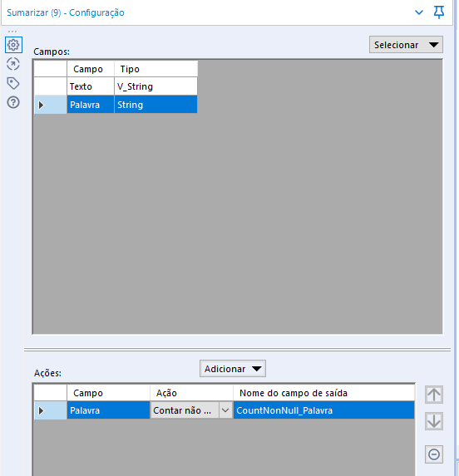Collapse panel using header chevron

tap(419, 12)
